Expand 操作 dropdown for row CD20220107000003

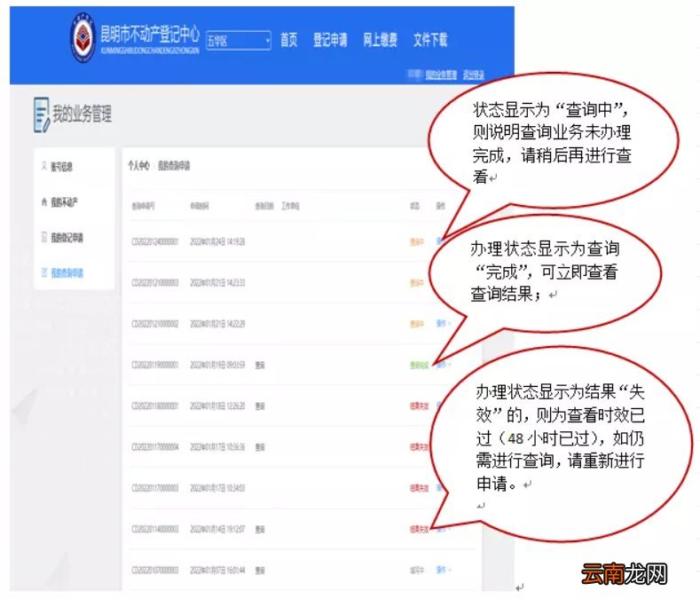point(444,570)
